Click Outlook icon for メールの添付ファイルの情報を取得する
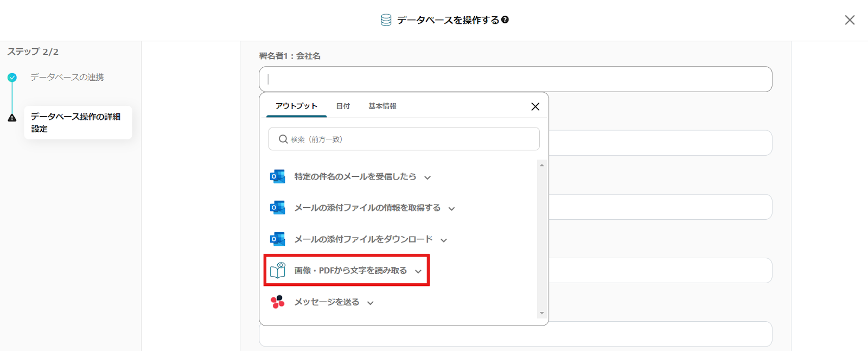 tap(277, 208)
